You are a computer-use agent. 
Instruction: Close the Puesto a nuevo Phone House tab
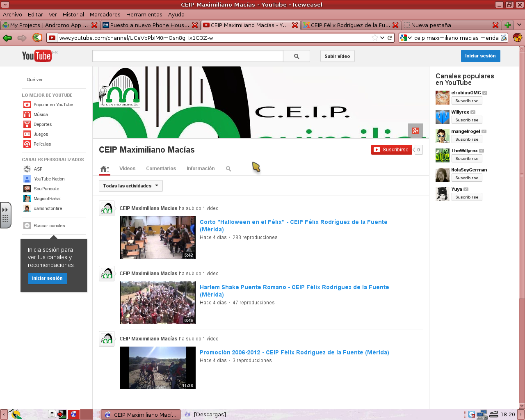tap(195, 25)
